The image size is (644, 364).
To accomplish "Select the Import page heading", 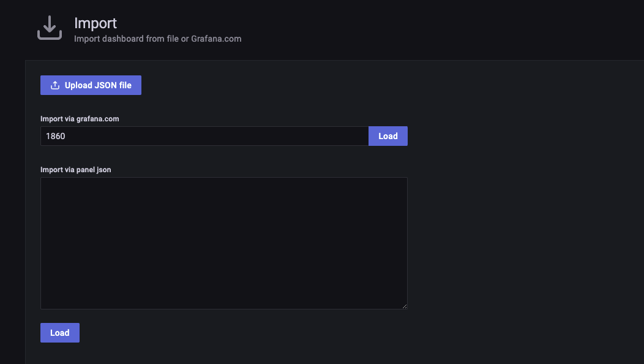I will [95, 23].
